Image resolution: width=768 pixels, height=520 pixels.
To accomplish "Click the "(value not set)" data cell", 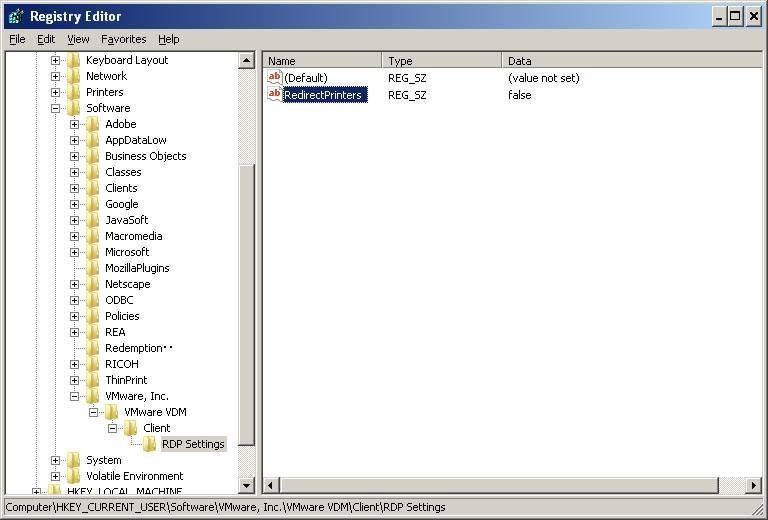I will click(x=544, y=78).
